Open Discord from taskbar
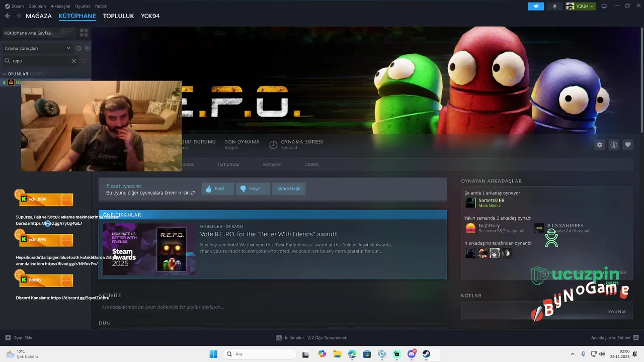Screen dimensions: 644x362 click(x=412, y=354)
